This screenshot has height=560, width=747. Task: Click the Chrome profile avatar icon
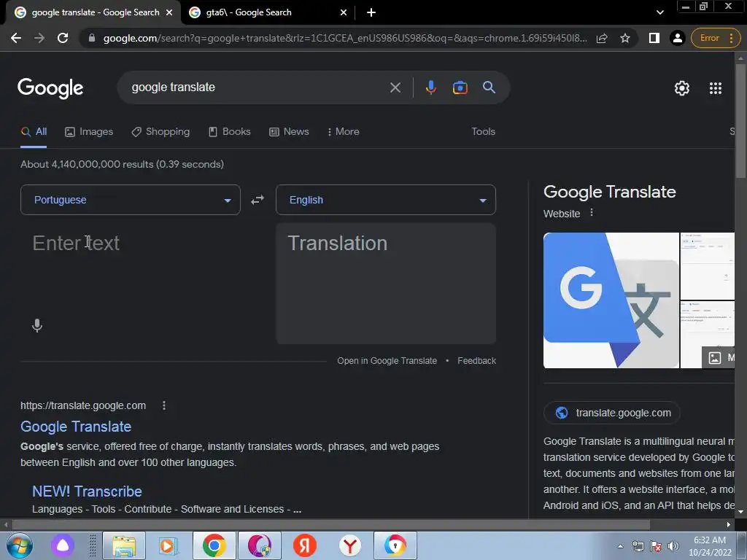tap(677, 38)
